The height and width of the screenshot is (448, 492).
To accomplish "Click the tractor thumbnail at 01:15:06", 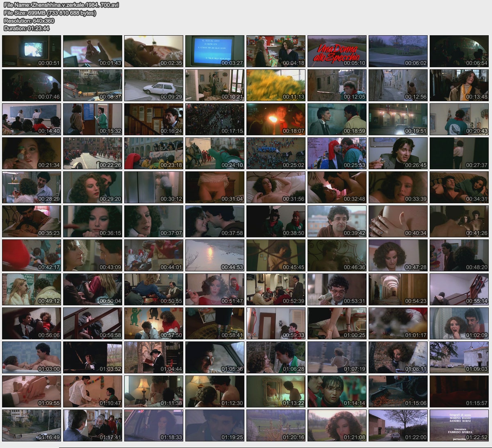I will 398,391.
